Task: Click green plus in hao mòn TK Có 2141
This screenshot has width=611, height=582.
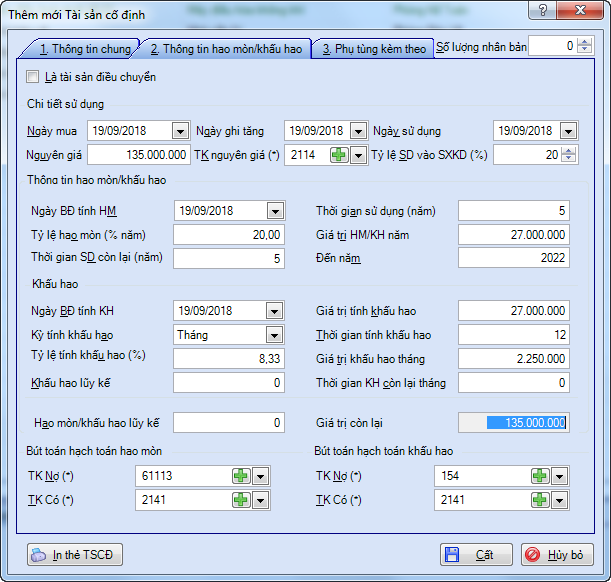Action: [x=241, y=500]
